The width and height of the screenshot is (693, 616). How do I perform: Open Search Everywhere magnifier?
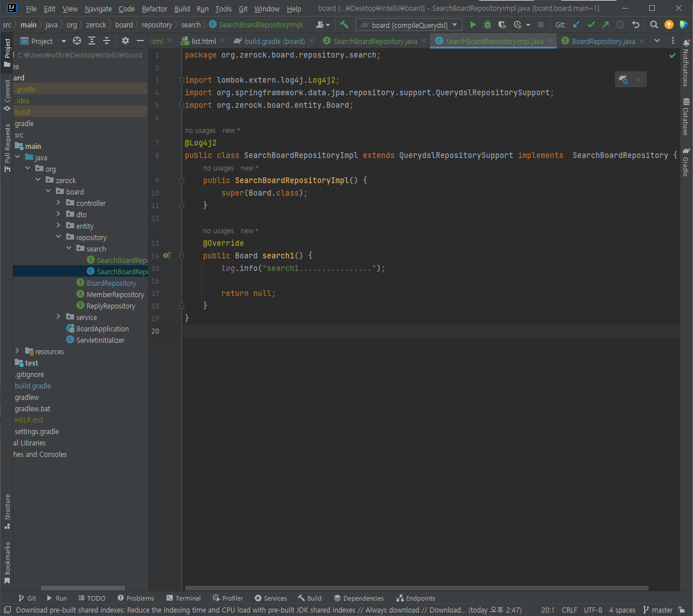pyautogui.click(x=654, y=25)
